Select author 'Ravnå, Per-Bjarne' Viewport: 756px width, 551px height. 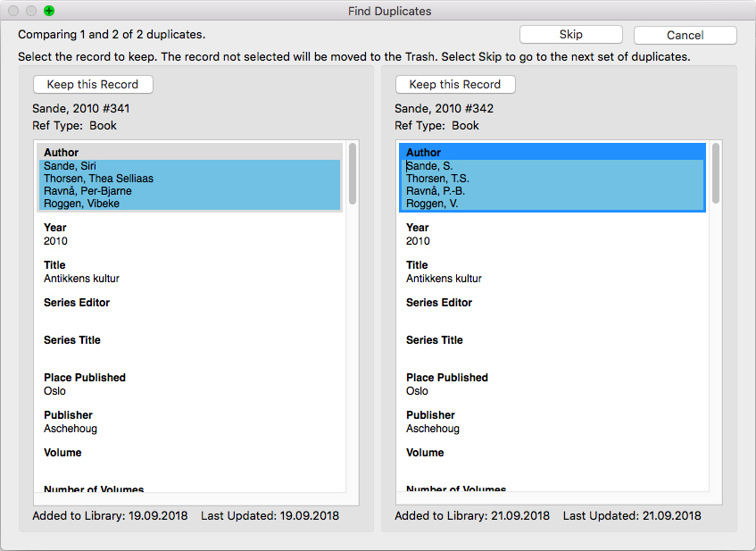87,191
